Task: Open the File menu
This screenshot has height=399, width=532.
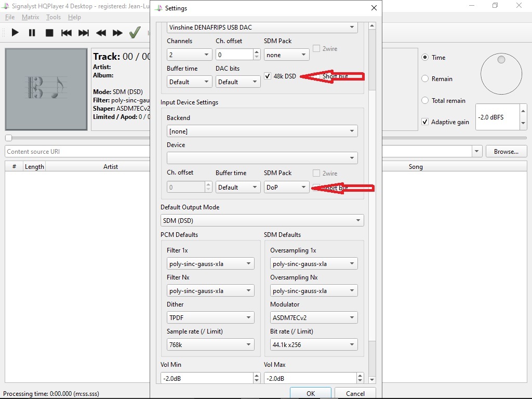Action: (x=10, y=17)
